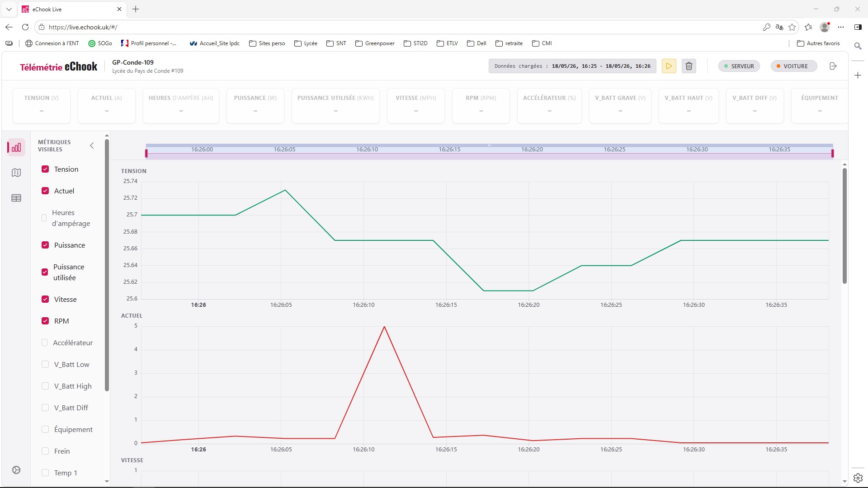Enable the V_Batt High checkbox

(45, 386)
